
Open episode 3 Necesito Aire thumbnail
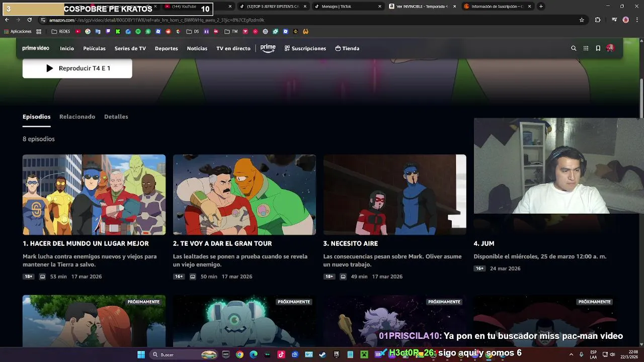point(395,195)
